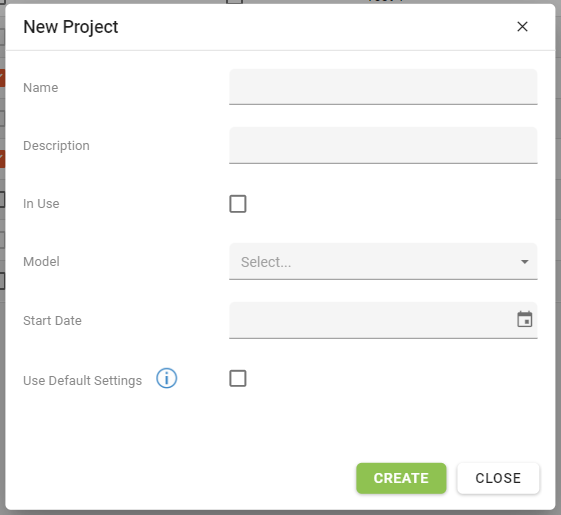Click the Name field label

click(40, 88)
